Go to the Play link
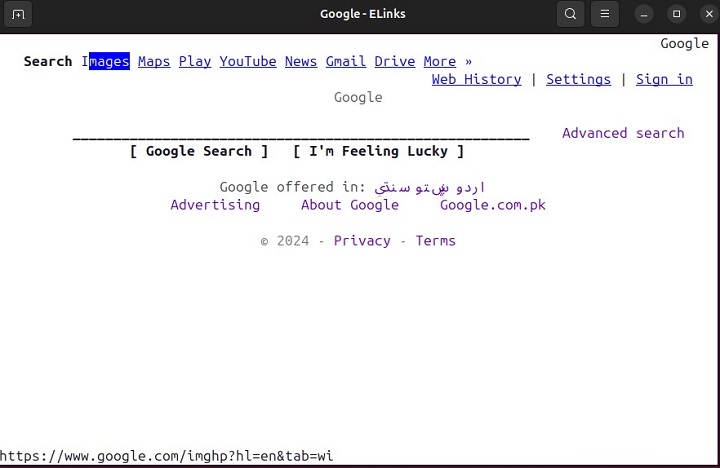This screenshot has width=720, height=468. coord(195,62)
